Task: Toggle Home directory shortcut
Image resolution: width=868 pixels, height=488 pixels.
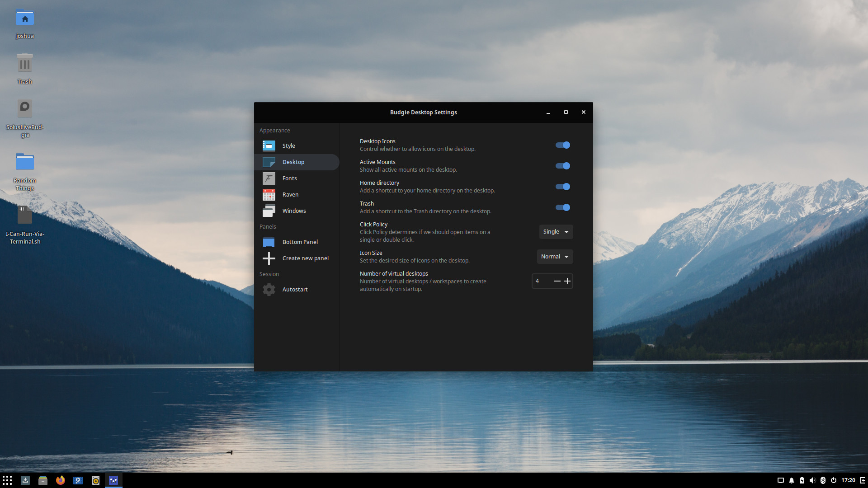Action: [x=562, y=187]
